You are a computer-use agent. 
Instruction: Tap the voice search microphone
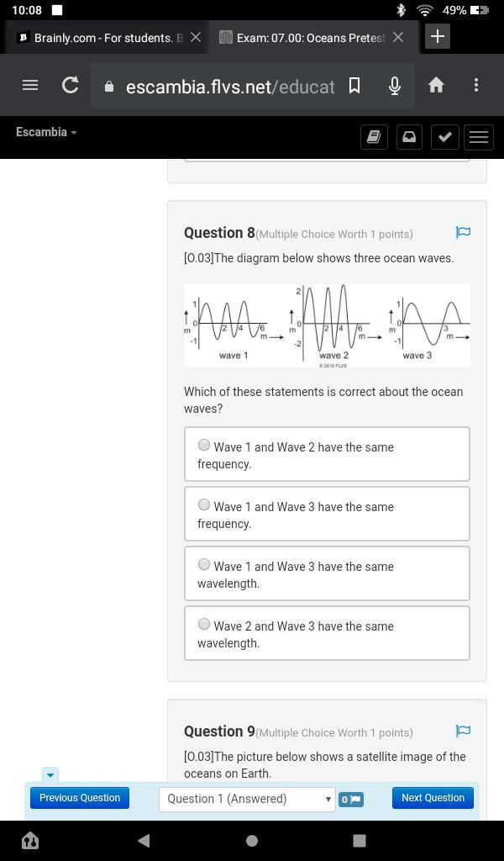(x=394, y=85)
